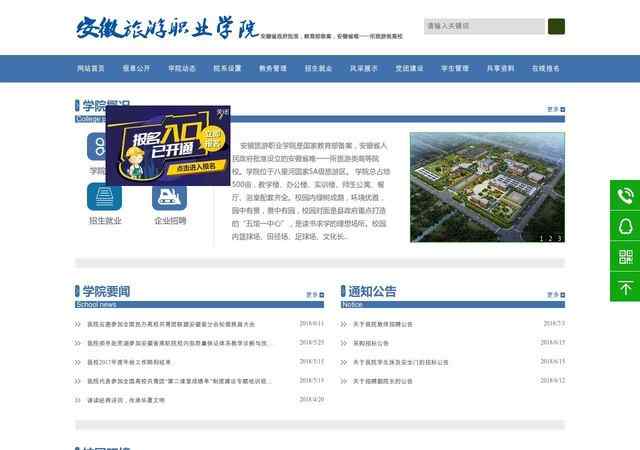The width and height of the screenshot is (640, 450).
Task: Go to 招生就业 navigation tab
Action: point(318,69)
